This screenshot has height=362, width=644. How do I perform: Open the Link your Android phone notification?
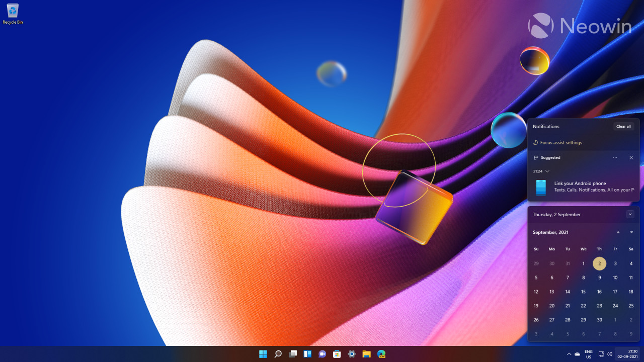tap(584, 187)
